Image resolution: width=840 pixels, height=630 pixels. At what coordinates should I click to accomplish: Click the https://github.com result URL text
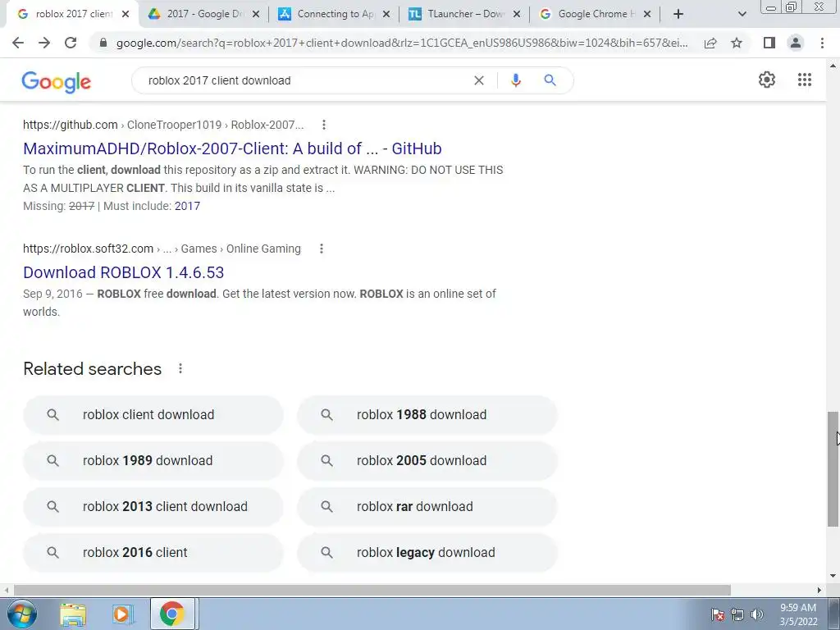coord(71,125)
